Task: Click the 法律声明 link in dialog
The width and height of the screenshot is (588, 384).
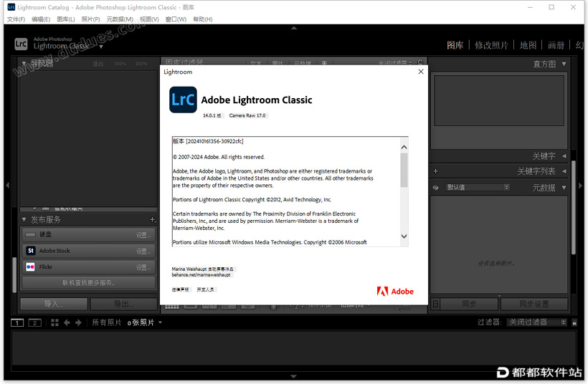Action: click(x=181, y=289)
